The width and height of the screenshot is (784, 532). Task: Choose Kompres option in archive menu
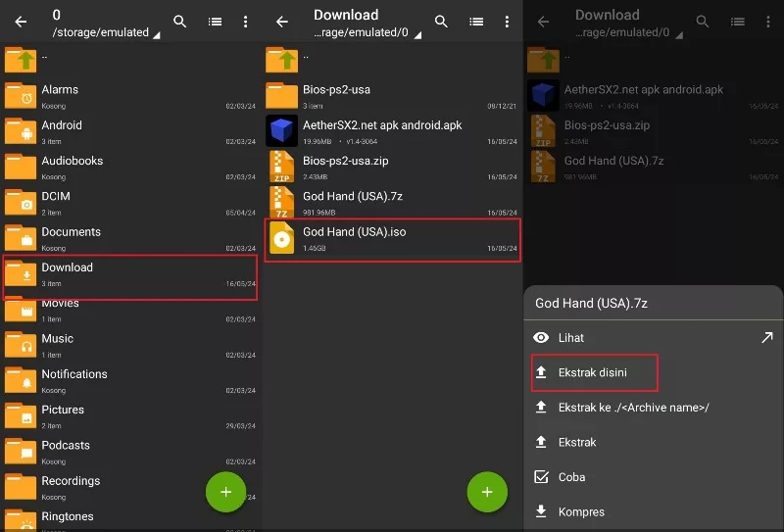(x=654, y=512)
